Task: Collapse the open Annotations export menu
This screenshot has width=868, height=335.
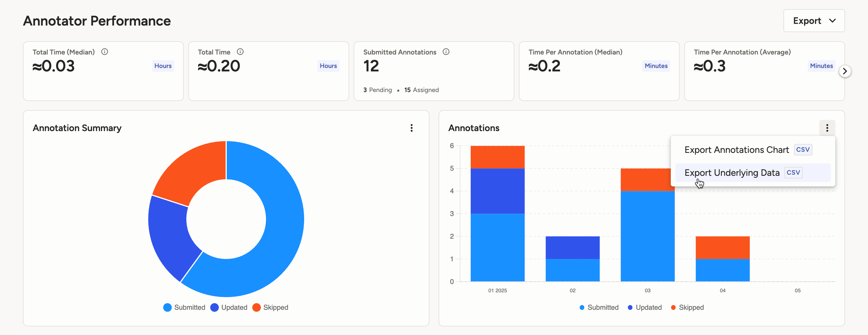Action: click(x=827, y=128)
